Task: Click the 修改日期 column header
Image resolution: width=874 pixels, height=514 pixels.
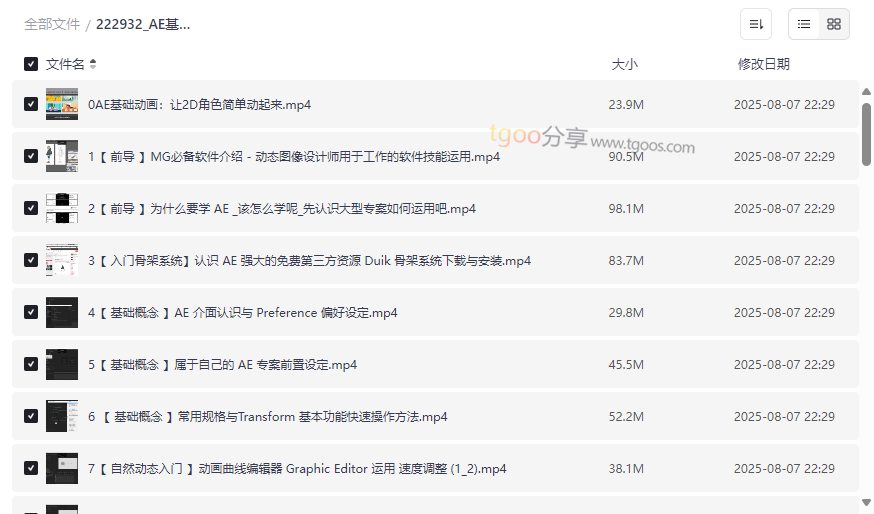Action: click(x=763, y=64)
